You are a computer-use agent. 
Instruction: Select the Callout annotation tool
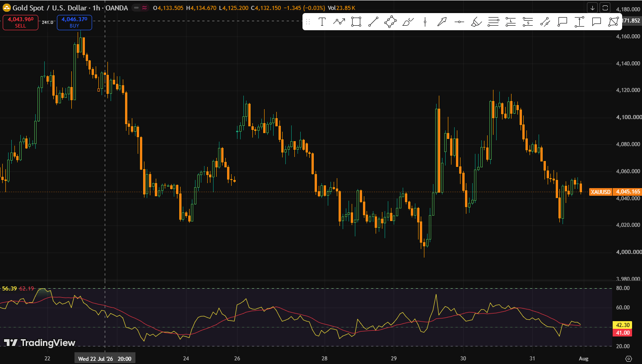pyautogui.click(x=562, y=22)
